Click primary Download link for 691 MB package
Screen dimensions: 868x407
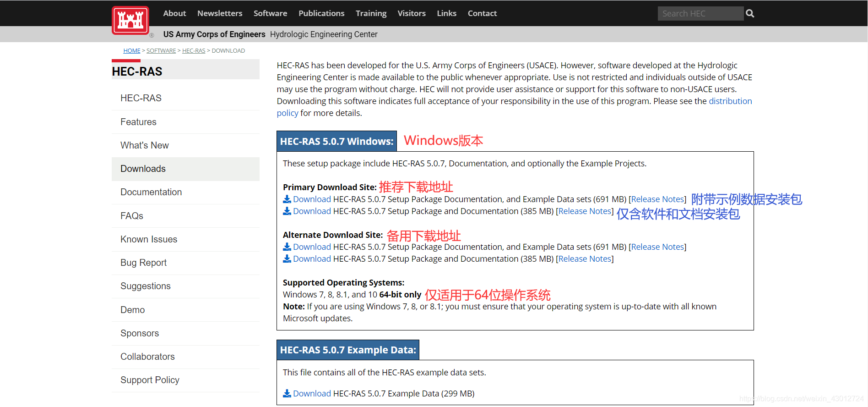pos(312,199)
